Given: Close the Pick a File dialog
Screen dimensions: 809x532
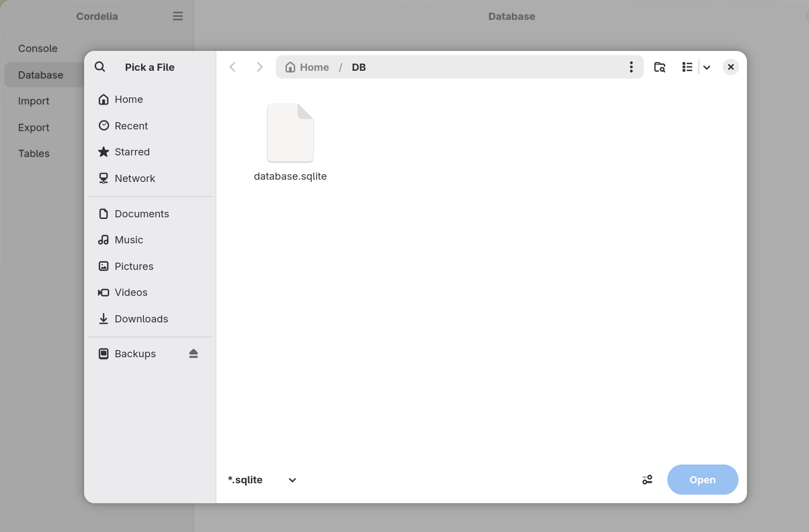Looking at the screenshot, I should (x=731, y=67).
